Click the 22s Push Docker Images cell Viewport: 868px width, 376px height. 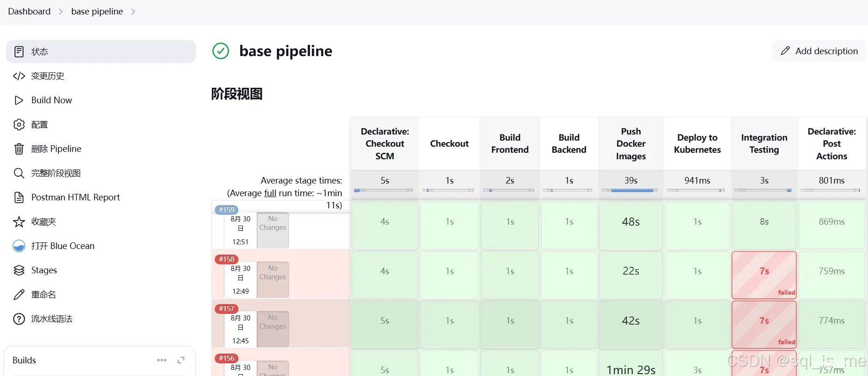point(630,275)
